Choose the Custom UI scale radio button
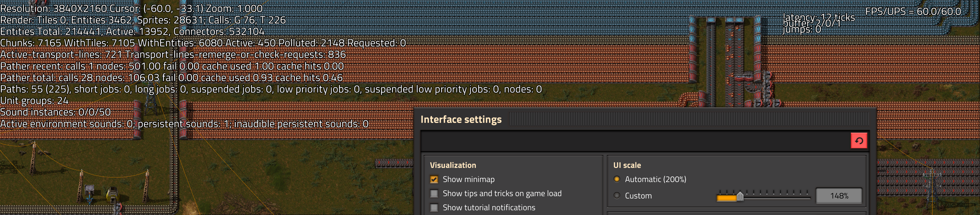The height and width of the screenshot is (215, 980). click(617, 196)
